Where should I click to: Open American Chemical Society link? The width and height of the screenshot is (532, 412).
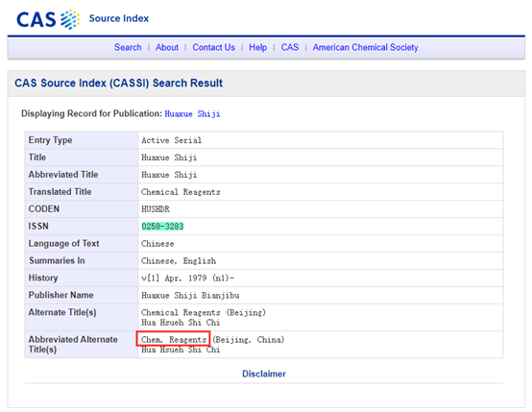[x=366, y=47]
